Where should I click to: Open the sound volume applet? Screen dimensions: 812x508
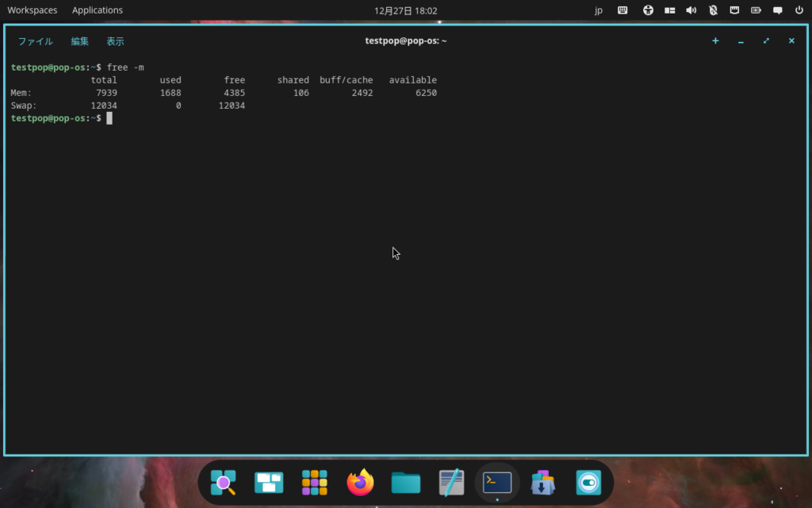tap(691, 10)
